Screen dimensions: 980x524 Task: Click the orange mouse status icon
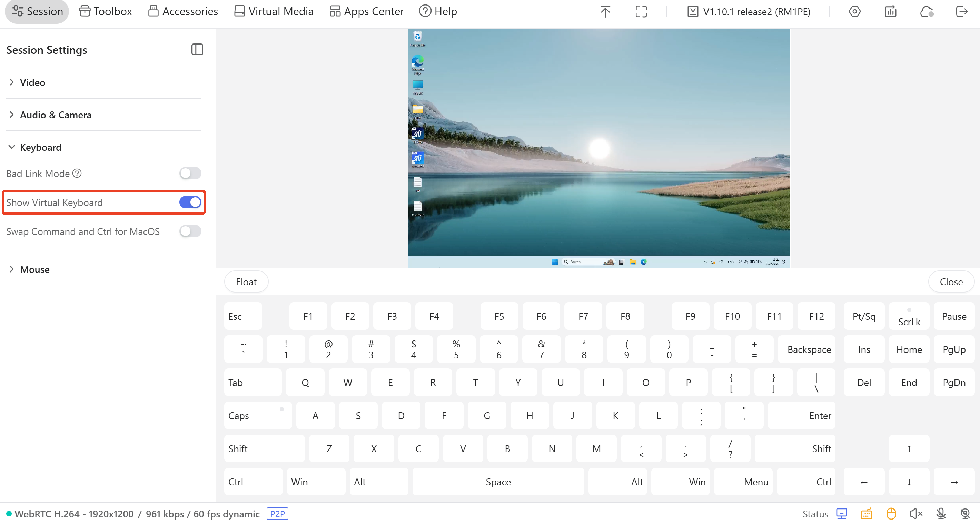891,514
